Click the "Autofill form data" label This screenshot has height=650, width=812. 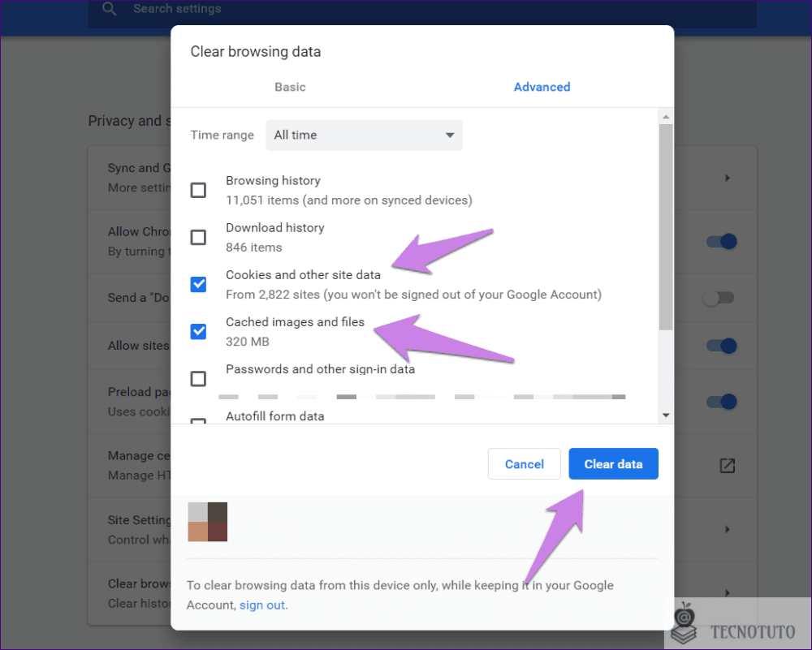tap(275, 416)
